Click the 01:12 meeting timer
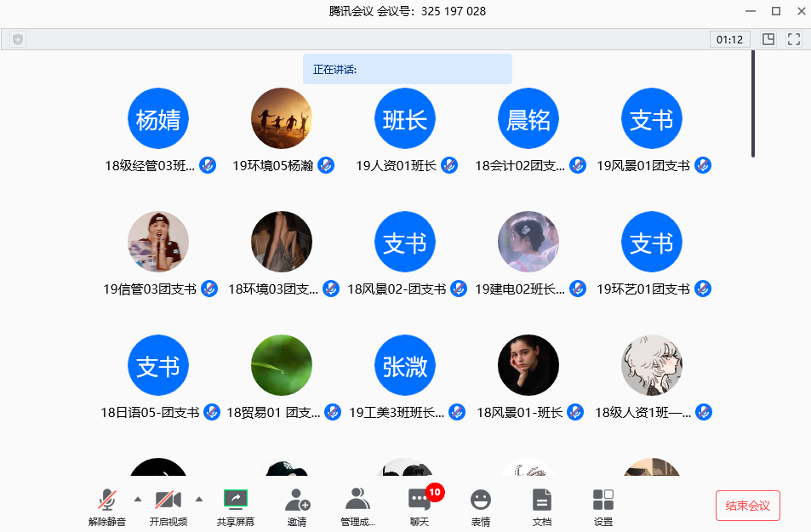The width and height of the screenshot is (811, 532). tap(729, 39)
